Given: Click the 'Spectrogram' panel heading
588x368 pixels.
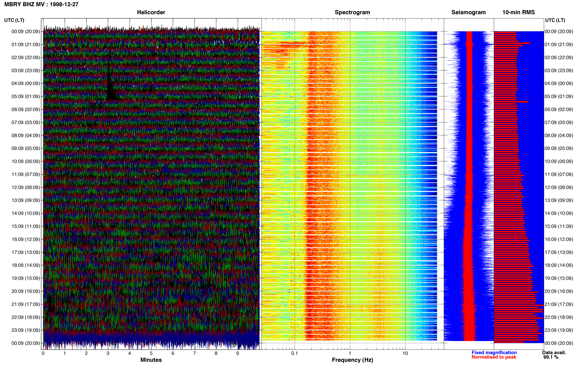Looking at the screenshot, I should [352, 12].
